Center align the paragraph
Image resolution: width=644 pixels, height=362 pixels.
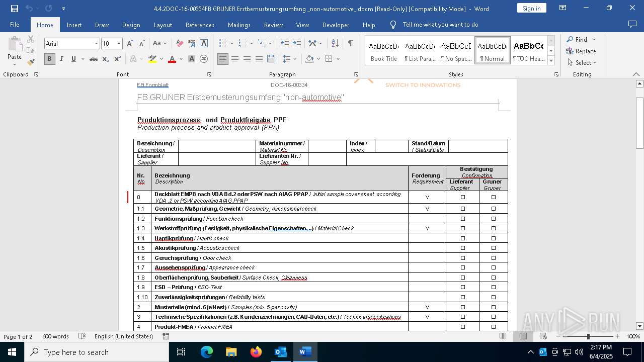tap(235, 59)
